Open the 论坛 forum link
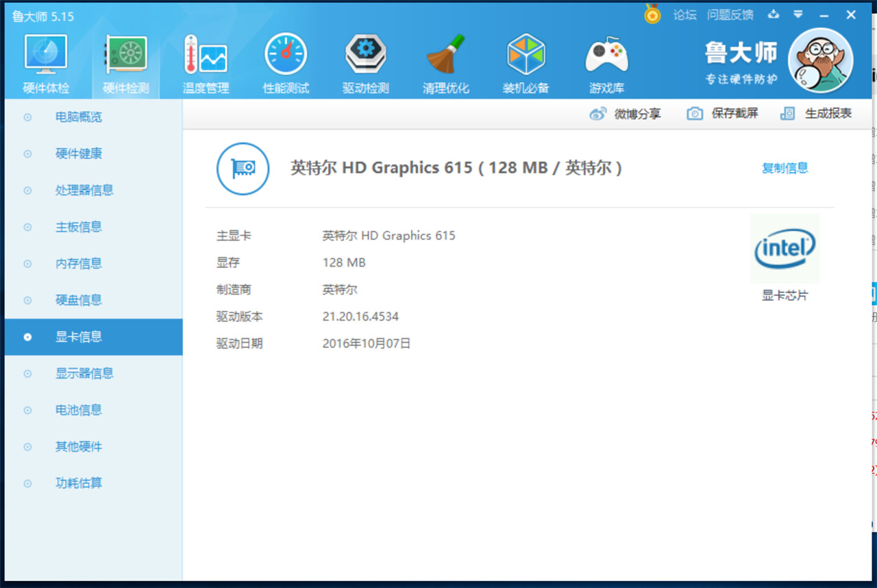 tap(684, 15)
